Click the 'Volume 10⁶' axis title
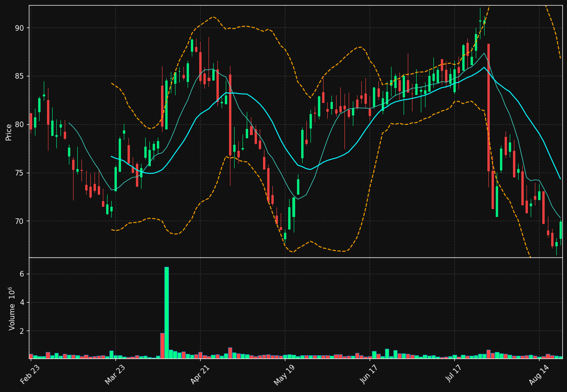The image size is (567, 392). (11, 308)
